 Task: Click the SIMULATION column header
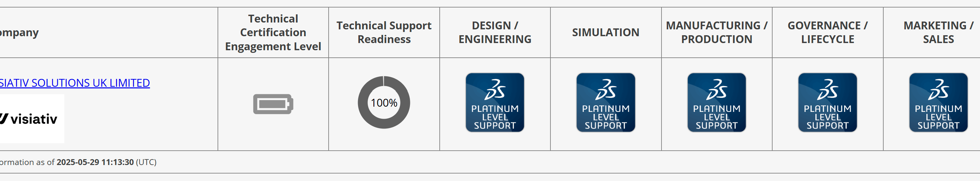(606, 33)
